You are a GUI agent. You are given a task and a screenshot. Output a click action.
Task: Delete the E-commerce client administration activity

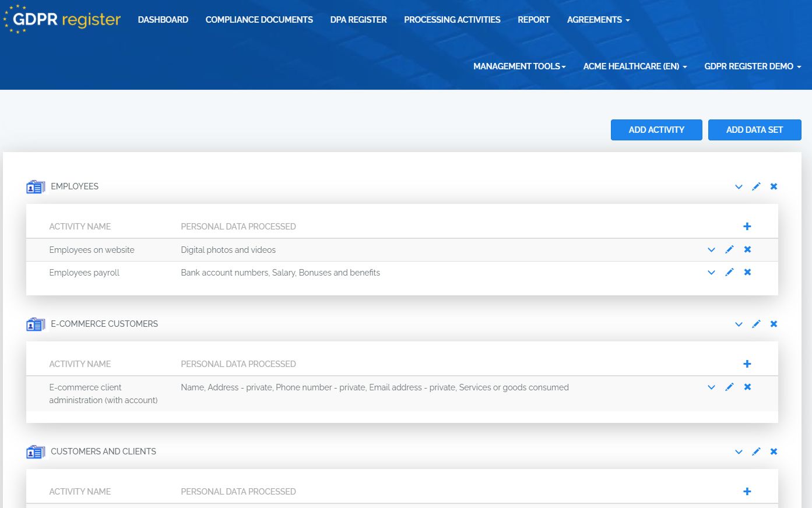tap(747, 387)
